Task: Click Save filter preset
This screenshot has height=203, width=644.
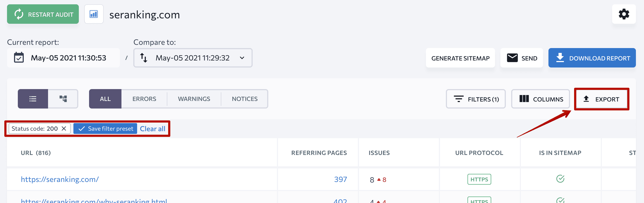Action: 105,128
